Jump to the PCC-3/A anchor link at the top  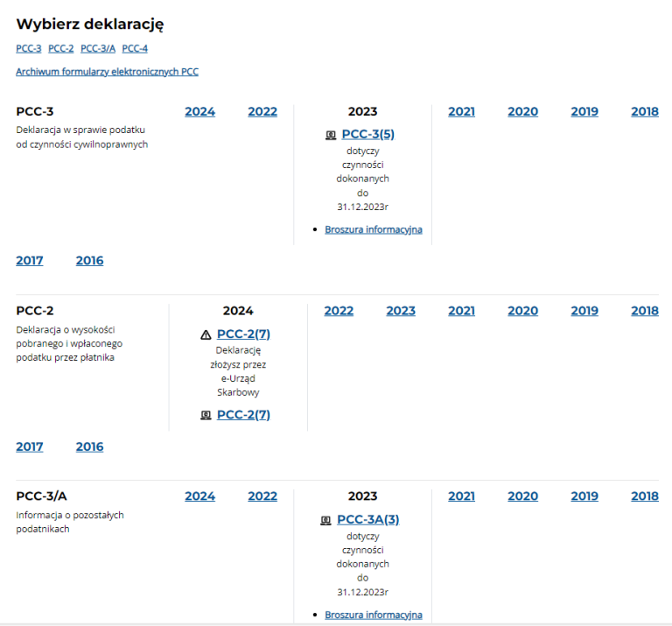click(98, 49)
